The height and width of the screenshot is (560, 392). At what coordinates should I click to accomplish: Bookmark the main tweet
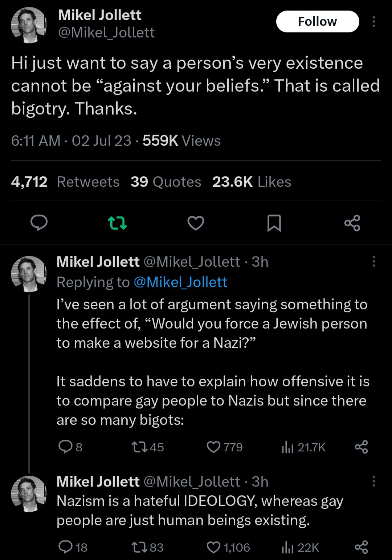274,223
